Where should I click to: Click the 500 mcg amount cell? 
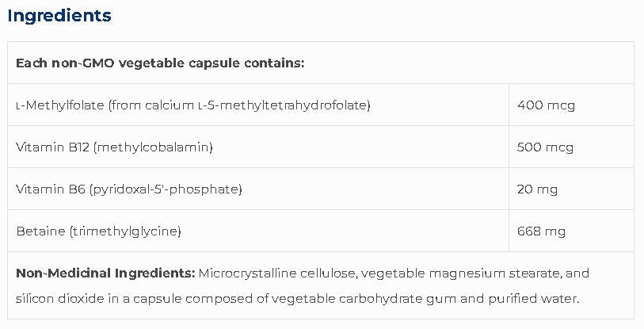[545, 147]
